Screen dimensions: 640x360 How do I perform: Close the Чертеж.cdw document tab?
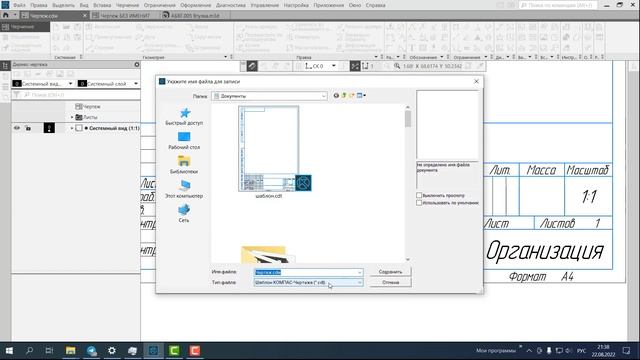(84, 16)
